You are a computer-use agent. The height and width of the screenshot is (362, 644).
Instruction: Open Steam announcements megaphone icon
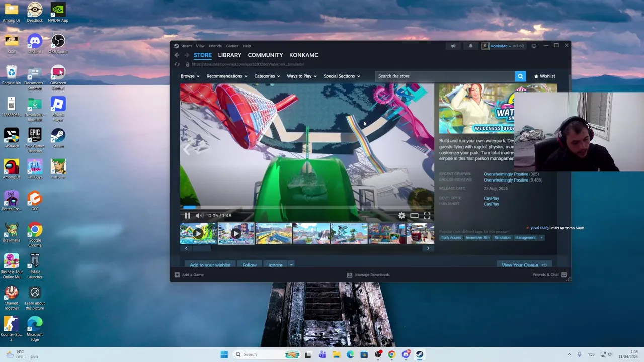(x=453, y=46)
